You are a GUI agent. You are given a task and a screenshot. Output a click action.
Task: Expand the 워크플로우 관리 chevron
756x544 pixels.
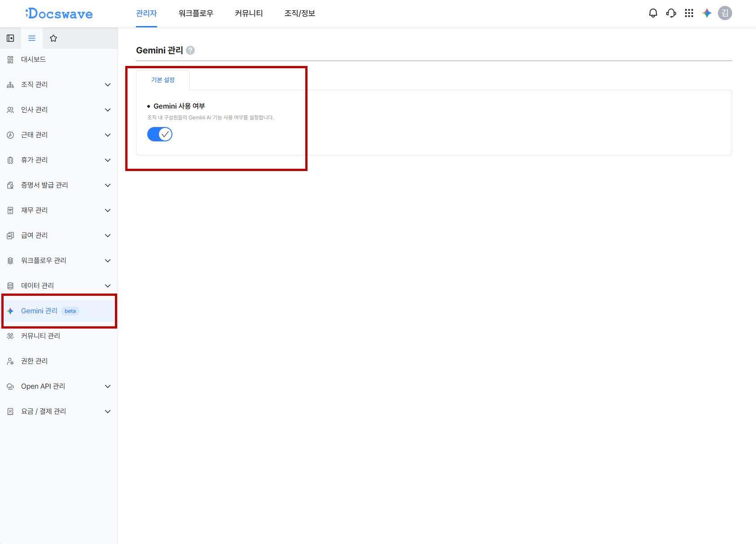[x=108, y=261]
